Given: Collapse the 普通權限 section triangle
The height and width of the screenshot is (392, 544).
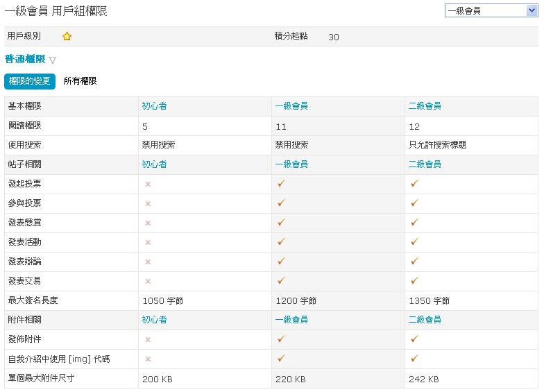Looking at the screenshot, I should tap(53, 60).
